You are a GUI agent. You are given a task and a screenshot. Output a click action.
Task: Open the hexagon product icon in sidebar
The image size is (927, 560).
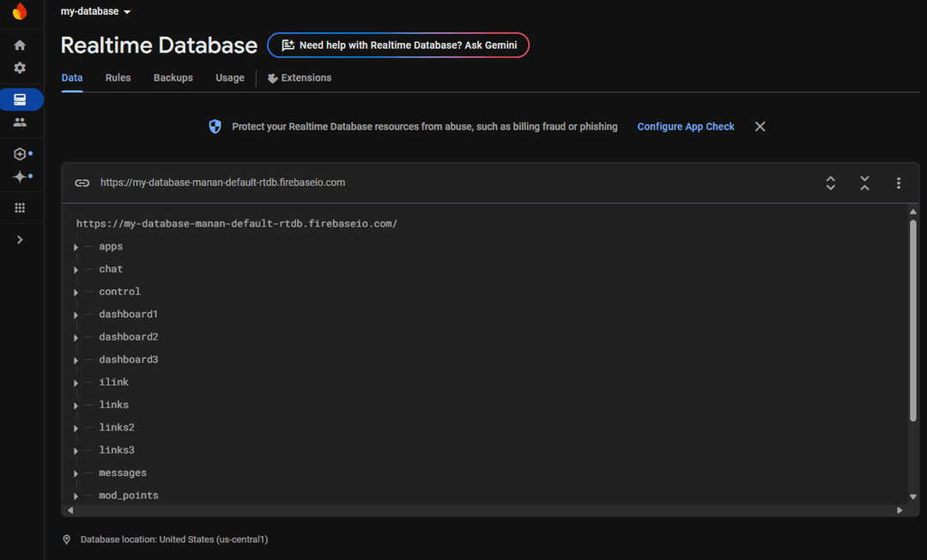[x=20, y=154]
